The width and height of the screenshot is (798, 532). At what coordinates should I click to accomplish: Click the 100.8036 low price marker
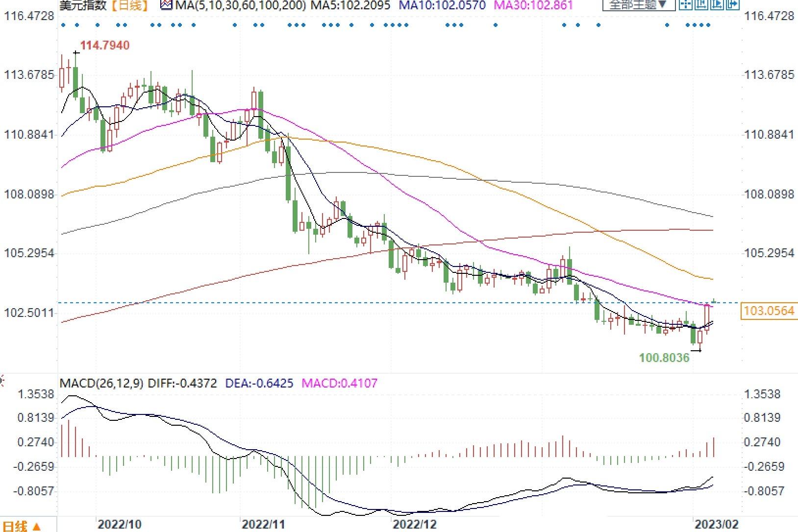tap(664, 358)
